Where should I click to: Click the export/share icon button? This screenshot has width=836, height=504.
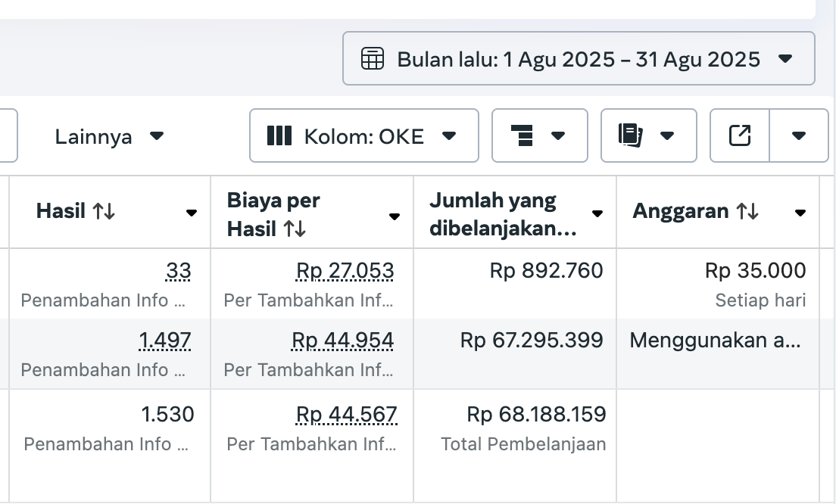tap(739, 135)
